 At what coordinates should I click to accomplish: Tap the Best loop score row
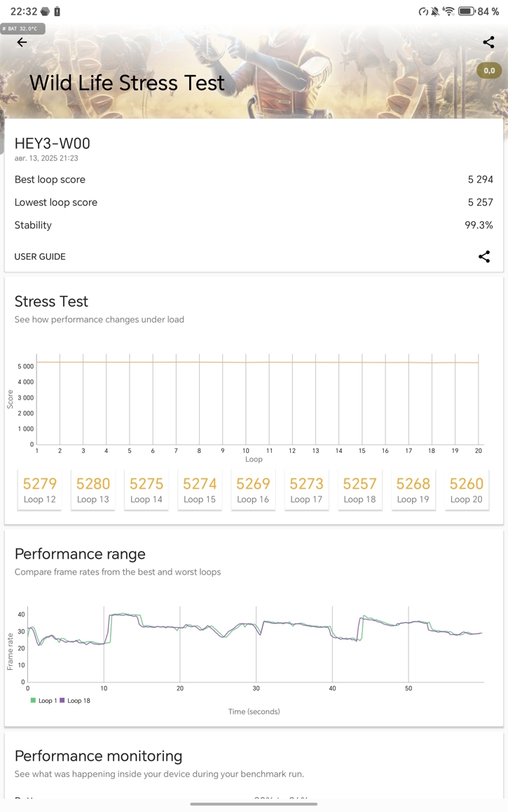tap(254, 180)
